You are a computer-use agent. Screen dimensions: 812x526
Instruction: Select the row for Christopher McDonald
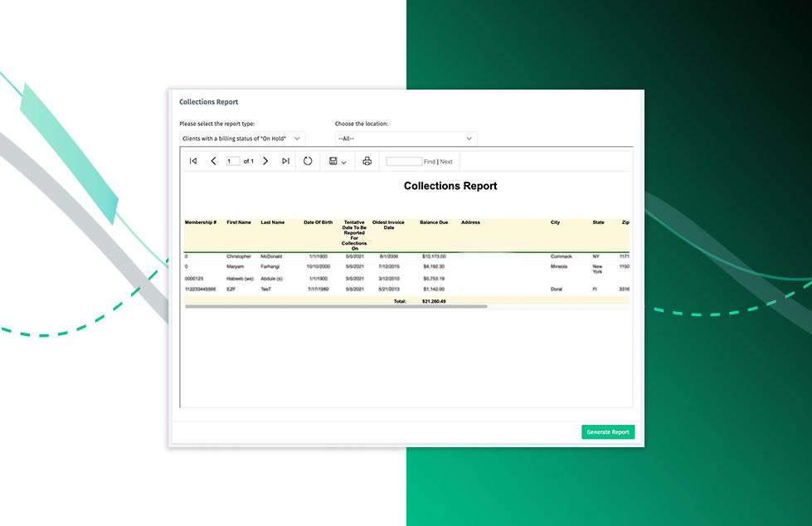(x=332, y=256)
